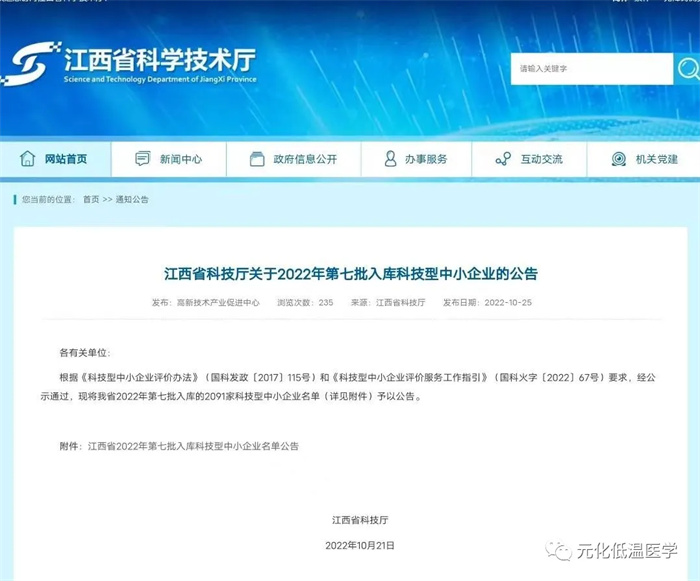700x581 pixels.
Task: Click the 首页 breadcrumb link
Action: tap(91, 200)
